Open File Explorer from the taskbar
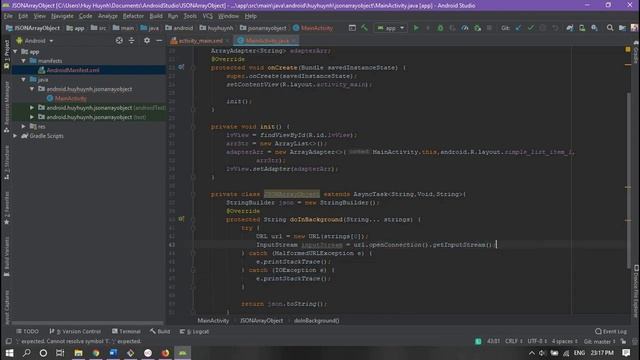Screen dimensions: 640x360 78,353
